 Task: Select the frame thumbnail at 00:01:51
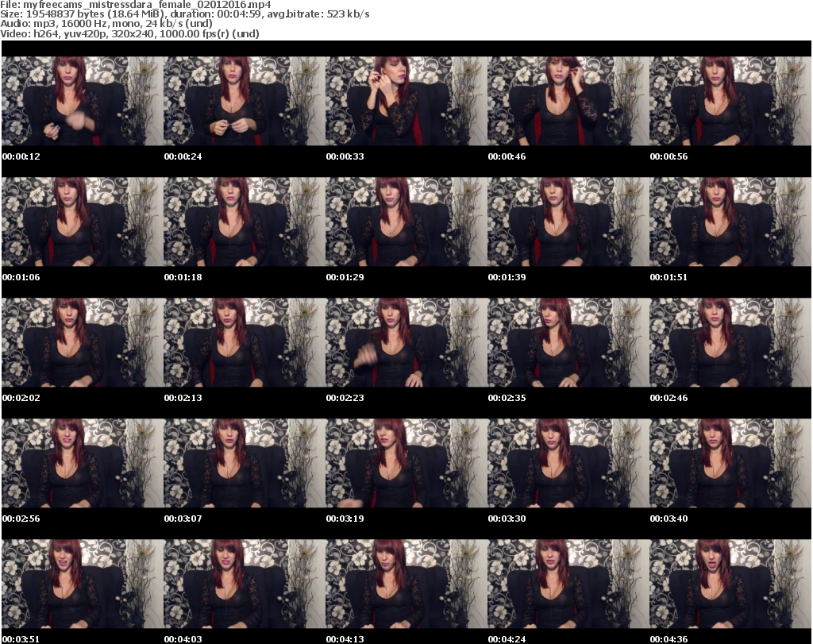pyautogui.click(x=730, y=222)
